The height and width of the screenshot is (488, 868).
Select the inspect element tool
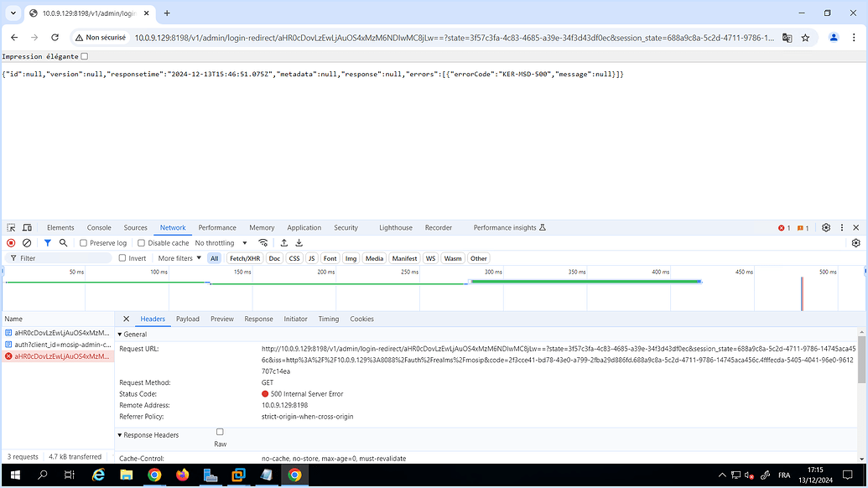[10, 227]
